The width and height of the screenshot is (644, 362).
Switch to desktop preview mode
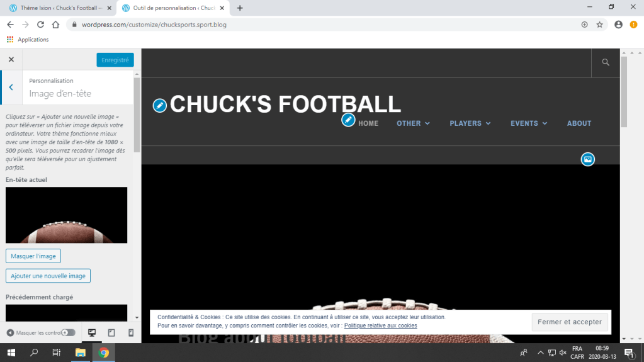click(x=92, y=332)
